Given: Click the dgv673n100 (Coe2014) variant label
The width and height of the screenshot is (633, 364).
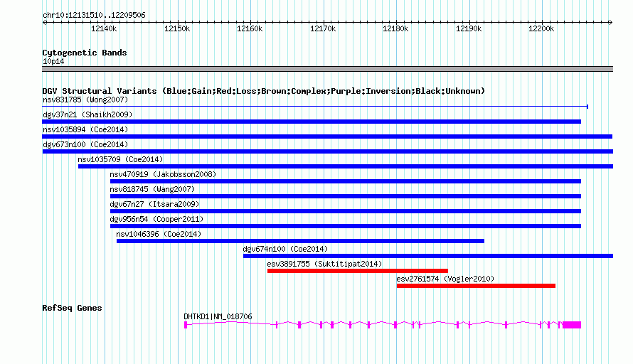Looking at the screenshot, I should [85, 144].
